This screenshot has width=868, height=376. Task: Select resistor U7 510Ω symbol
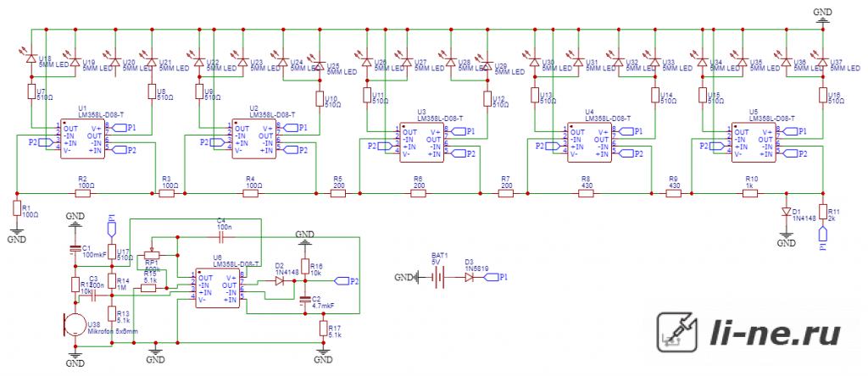click(31, 91)
